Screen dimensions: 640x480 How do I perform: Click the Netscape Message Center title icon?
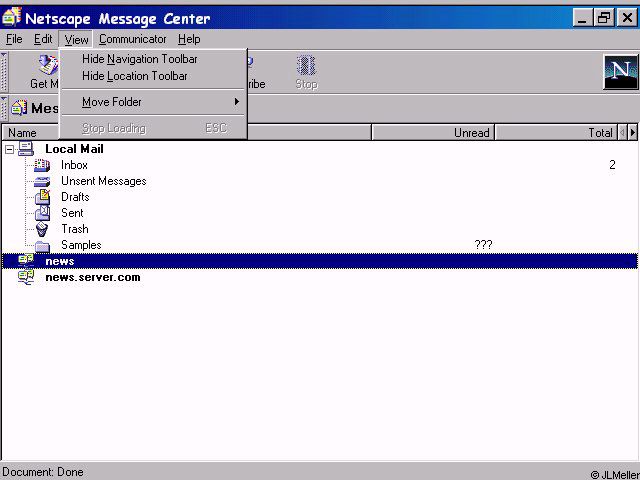click(11, 17)
